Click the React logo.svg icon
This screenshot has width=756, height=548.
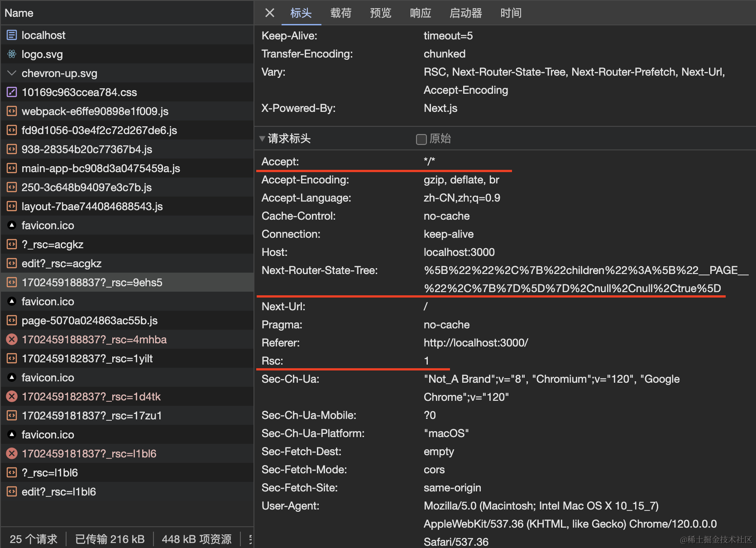12,54
